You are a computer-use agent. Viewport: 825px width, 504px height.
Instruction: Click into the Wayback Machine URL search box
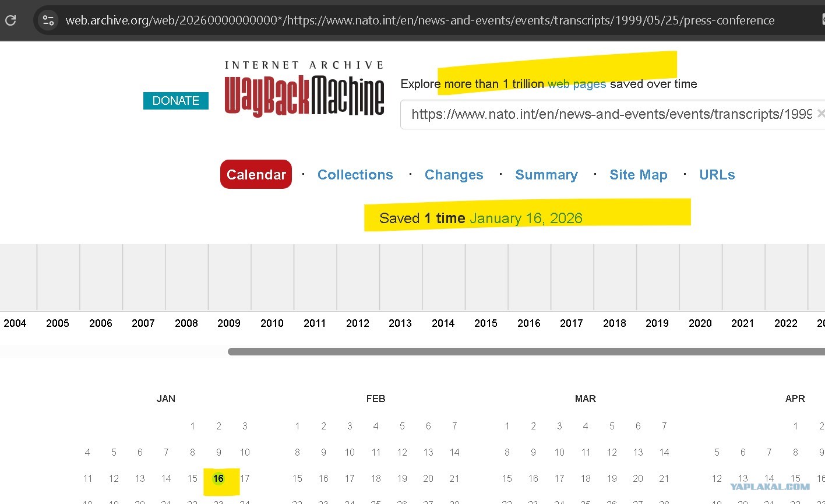611,114
